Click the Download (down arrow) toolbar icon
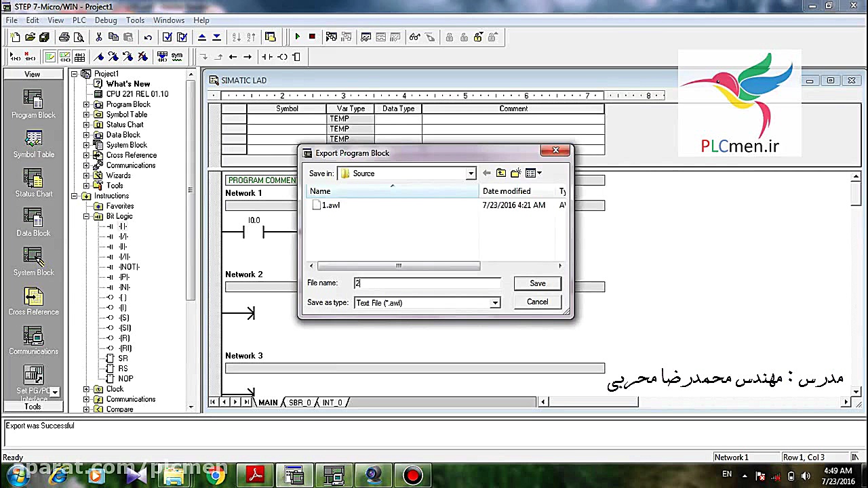This screenshot has height=488, width=868. [216, 37]
